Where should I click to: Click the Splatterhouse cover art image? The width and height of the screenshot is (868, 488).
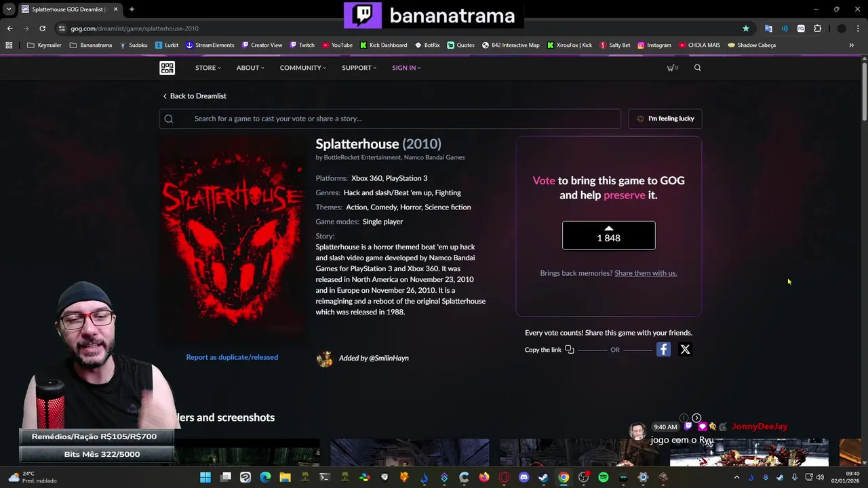(233, 239)
